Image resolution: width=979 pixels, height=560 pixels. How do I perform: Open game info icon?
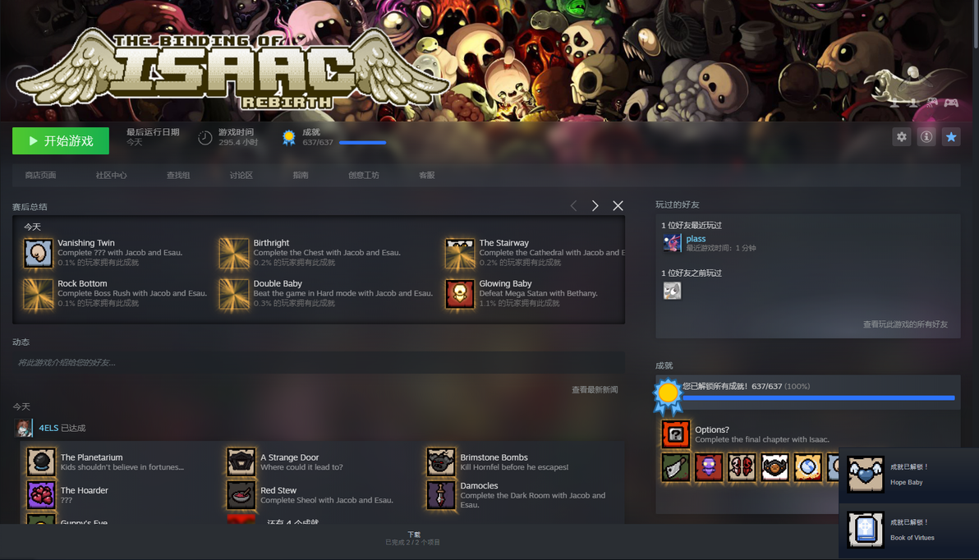coord(926,137)
